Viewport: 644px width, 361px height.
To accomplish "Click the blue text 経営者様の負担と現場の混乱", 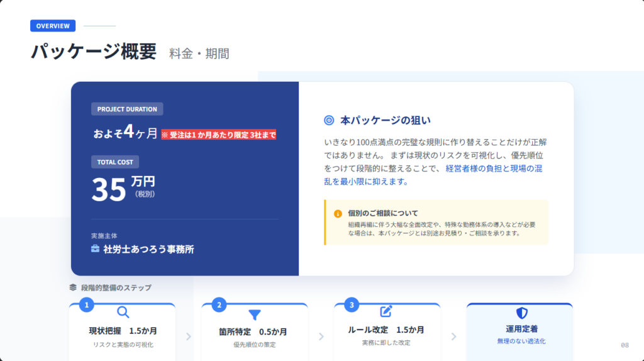I will pyautogui.click(x=489, y=169).
